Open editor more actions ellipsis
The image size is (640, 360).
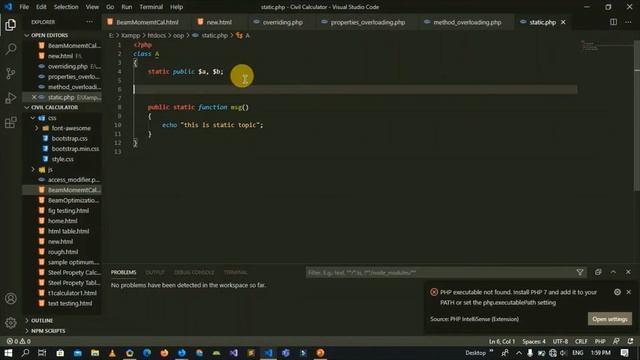pyautogui.click(x=628, y=22)
